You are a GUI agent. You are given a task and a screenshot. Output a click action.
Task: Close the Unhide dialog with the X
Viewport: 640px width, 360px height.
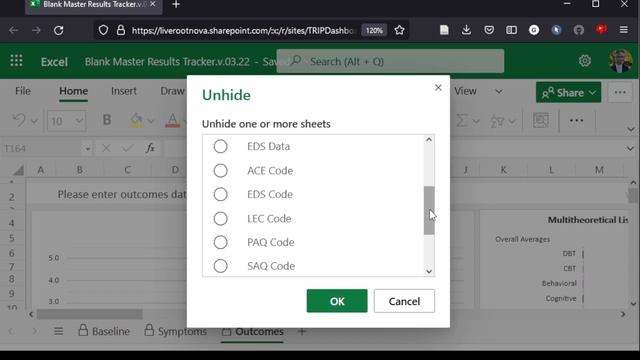(x=438, y=88)
